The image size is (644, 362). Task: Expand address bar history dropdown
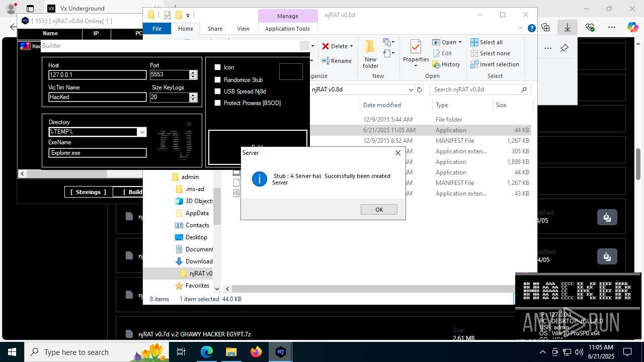[411, 89]
